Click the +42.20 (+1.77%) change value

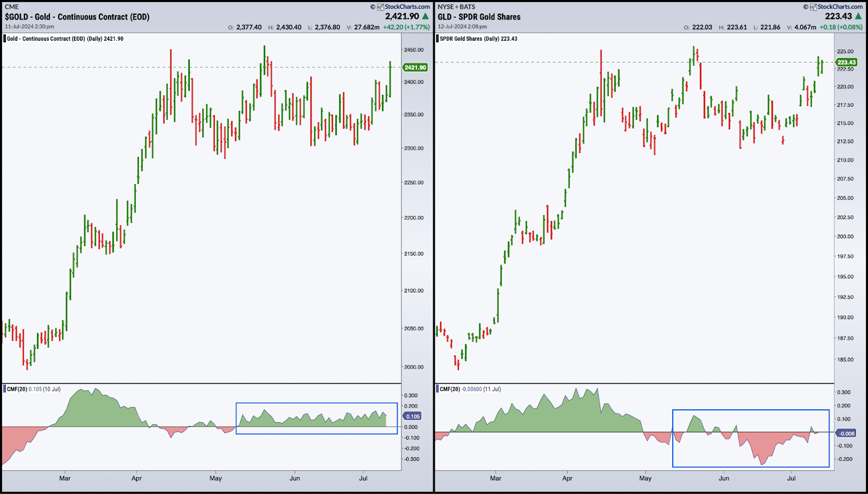pos(406,27)
